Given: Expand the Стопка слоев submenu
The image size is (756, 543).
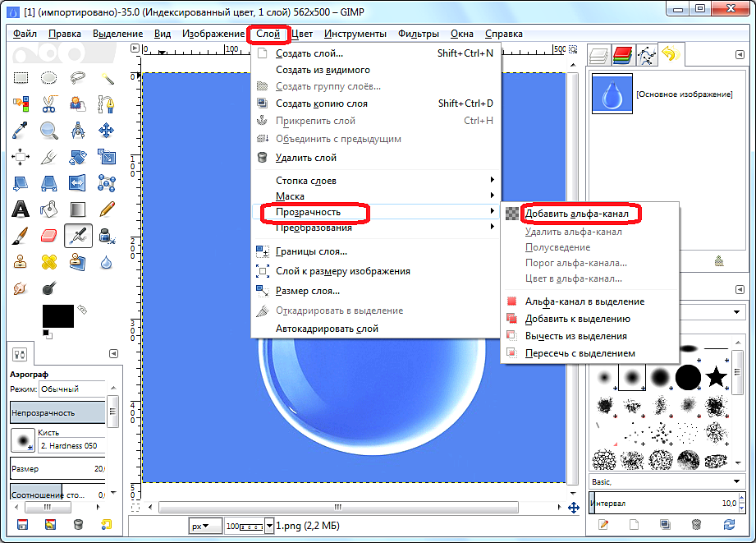Looking at the screenshot, I should coord(376,181).
